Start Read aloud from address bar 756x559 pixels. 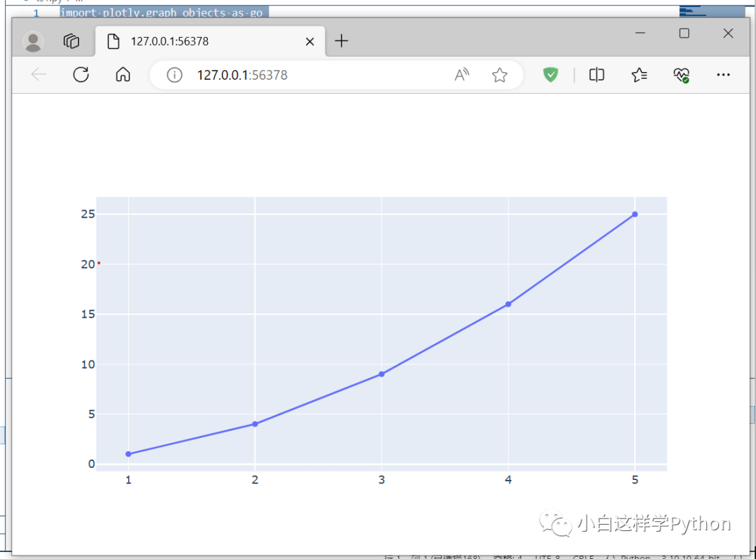coord(462,75)
